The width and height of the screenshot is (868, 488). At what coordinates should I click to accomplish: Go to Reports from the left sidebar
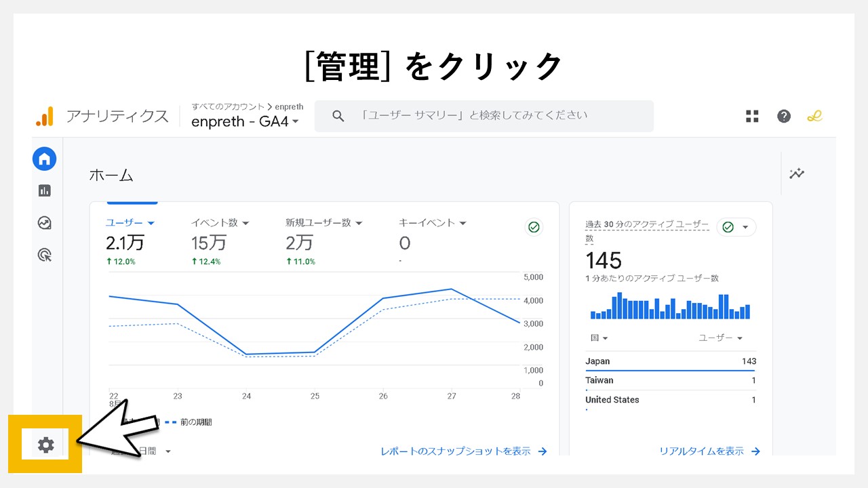click(x=45, y=190)
